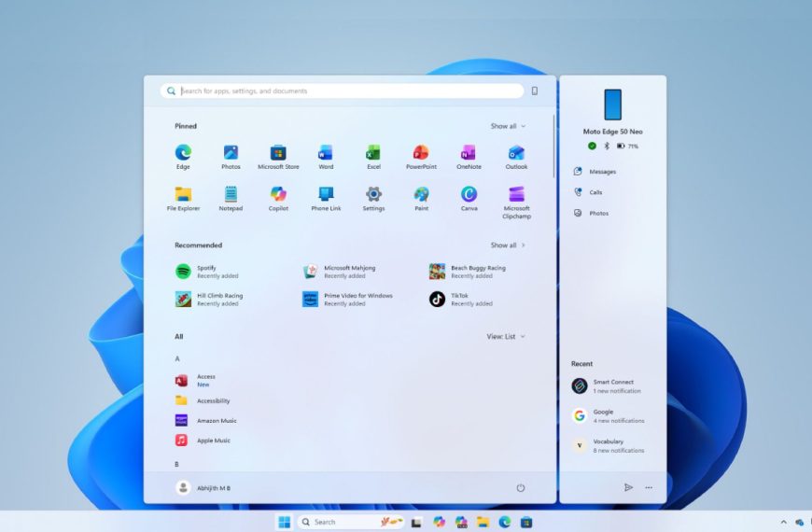
Task: Click the taskbar Search box
Action: click(x=351, y=522)
